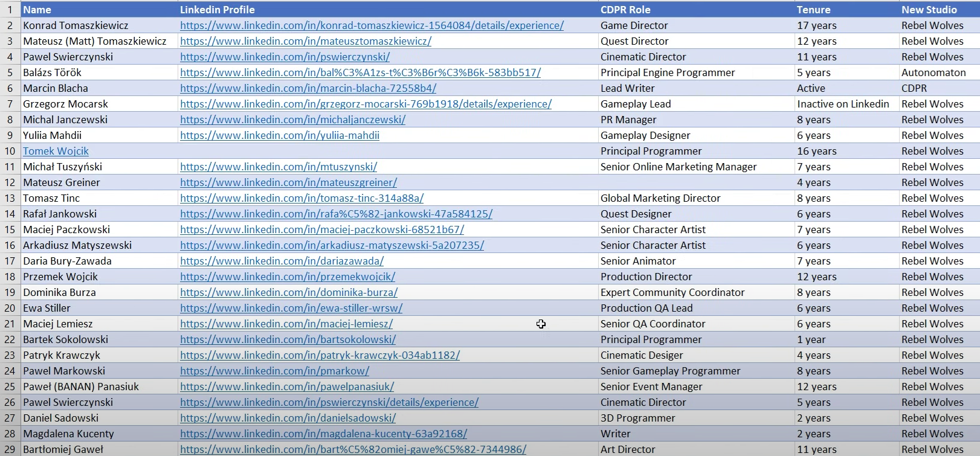The image size is (980, 456).
Task: Select the Global Marketing Director cell
Action: coord(696,198)
